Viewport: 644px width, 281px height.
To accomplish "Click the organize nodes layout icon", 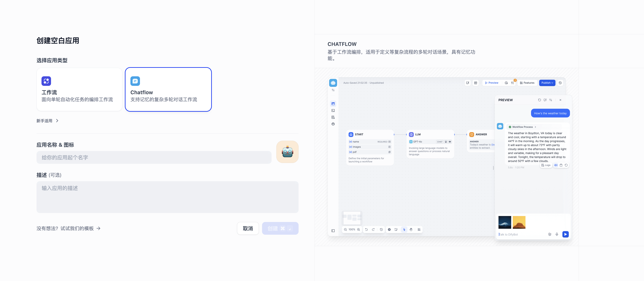I will [419, 230].
